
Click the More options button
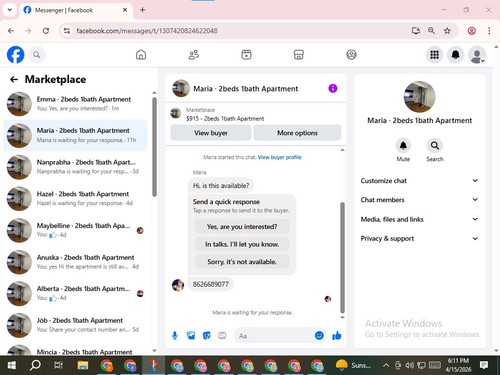coord(297,133)
